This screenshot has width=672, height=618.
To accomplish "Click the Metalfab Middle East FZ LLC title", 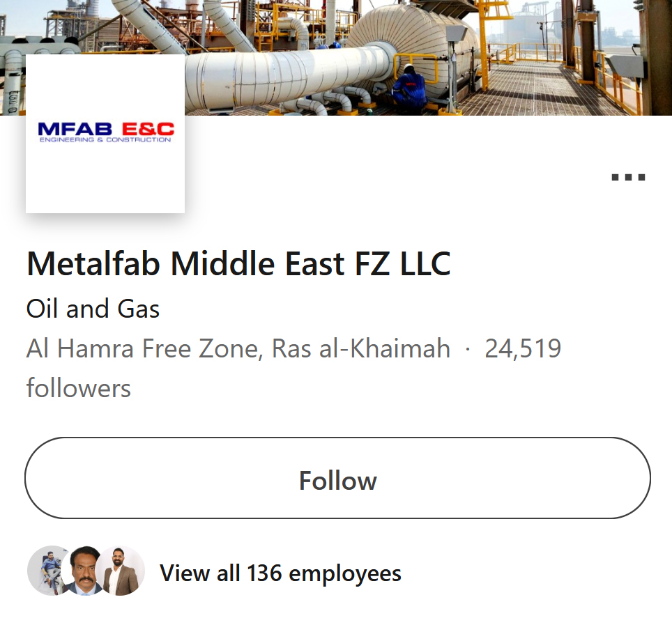I will coord(238,264).
